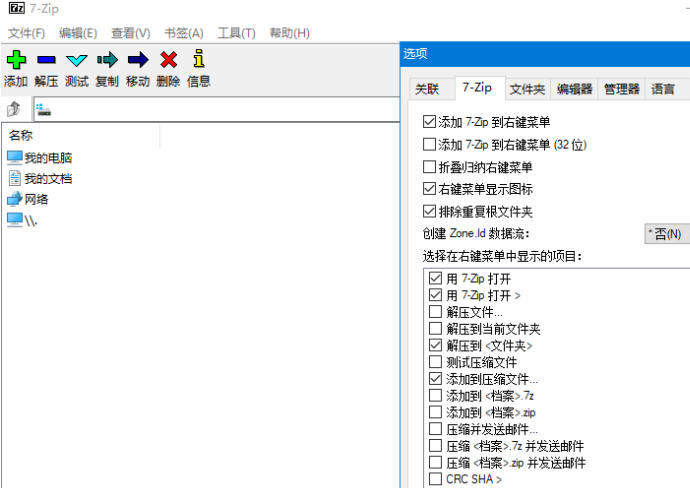
Task: Select the 我的文档 document icon
Action: [15, 178]
